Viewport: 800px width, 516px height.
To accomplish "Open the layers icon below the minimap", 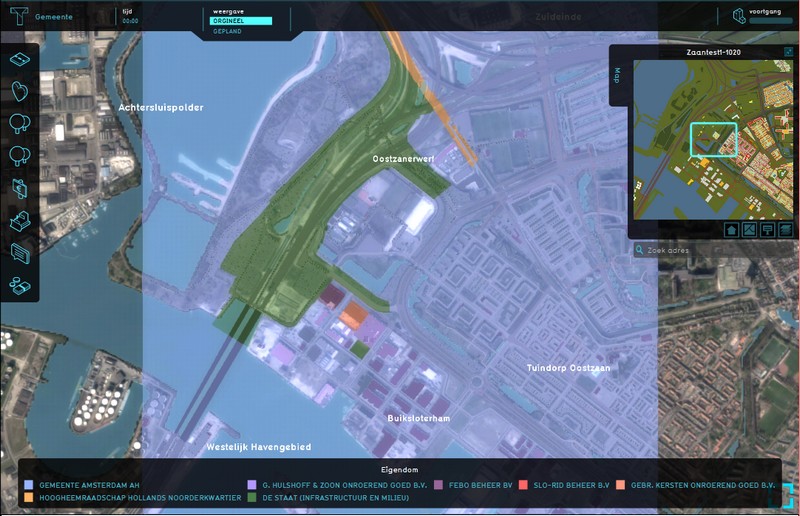I will point(786,230).
